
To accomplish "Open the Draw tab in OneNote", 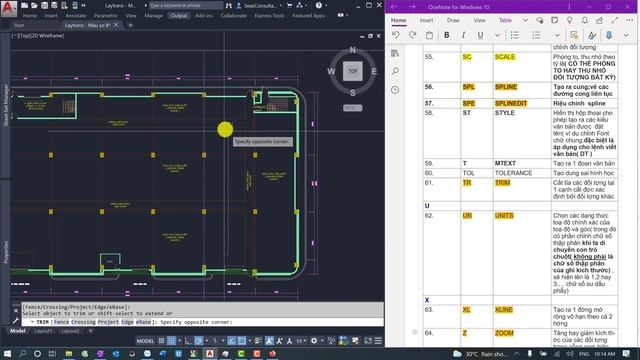I will click(453, 20).
